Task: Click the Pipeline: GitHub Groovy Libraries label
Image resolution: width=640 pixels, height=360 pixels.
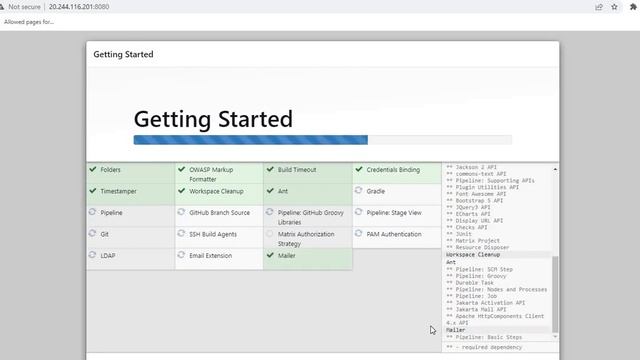Action: (311, 218)
